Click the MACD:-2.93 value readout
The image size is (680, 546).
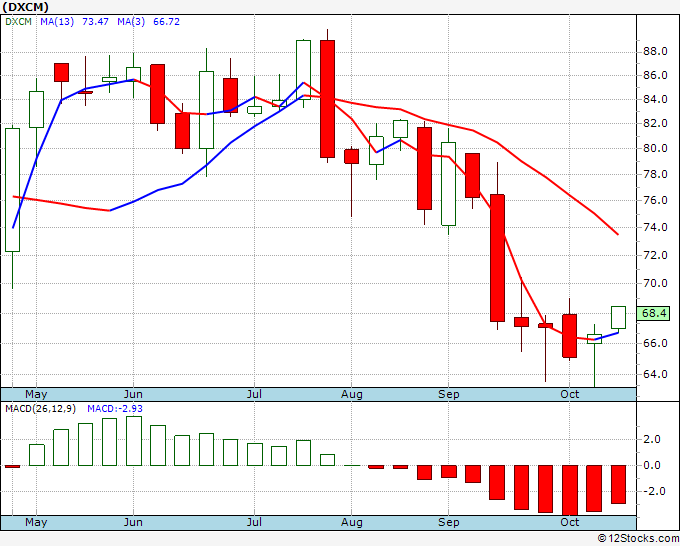[x=115, y=409]
